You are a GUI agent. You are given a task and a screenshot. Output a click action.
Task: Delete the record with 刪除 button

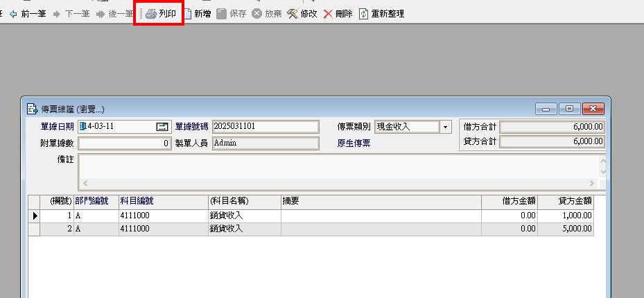point(329,14)
